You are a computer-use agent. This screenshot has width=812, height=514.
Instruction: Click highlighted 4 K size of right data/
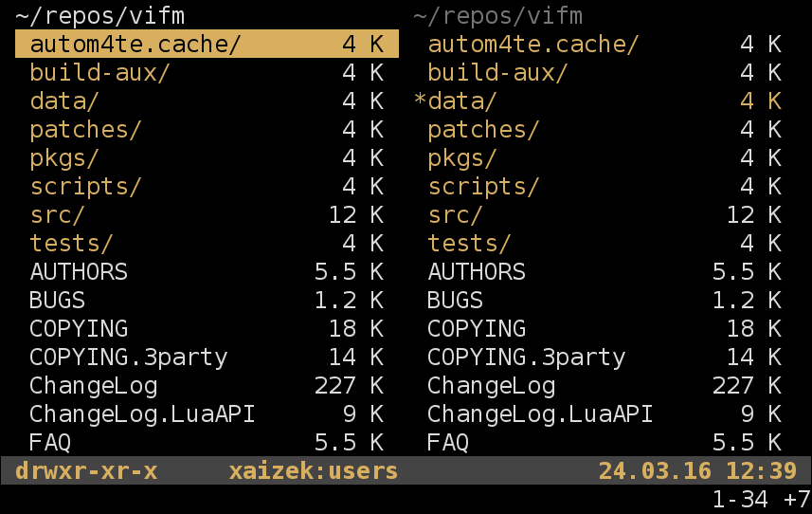pyautogui.click(x=761, y=101)
